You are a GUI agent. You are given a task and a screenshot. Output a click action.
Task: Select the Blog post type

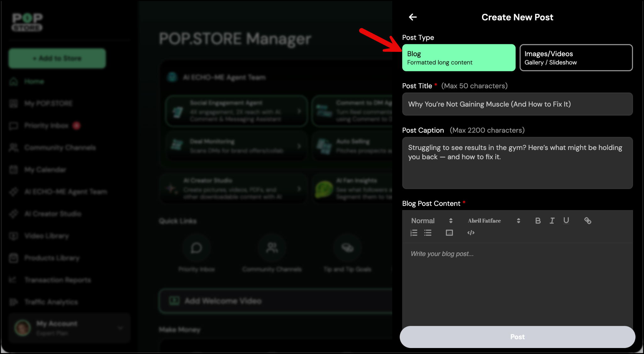458,58
